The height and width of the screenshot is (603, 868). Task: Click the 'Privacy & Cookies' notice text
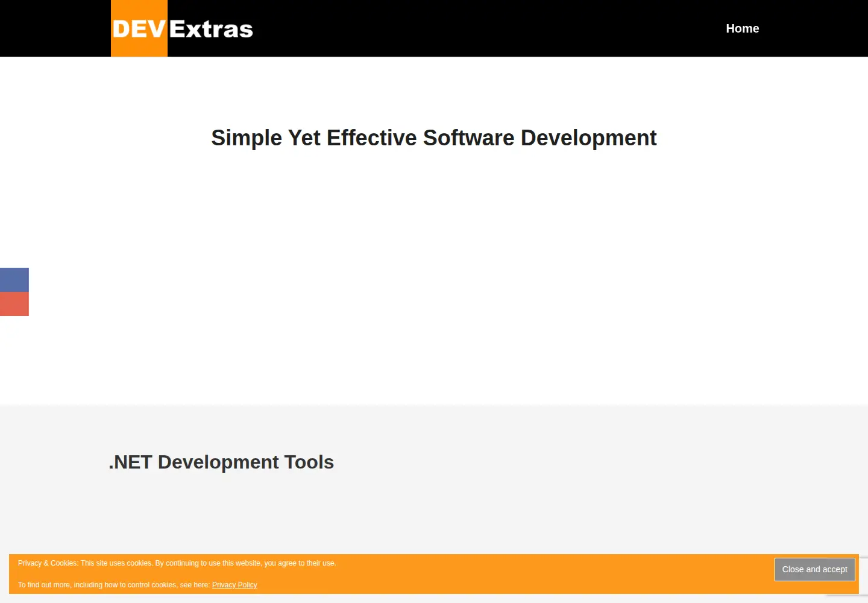point(177,563)
